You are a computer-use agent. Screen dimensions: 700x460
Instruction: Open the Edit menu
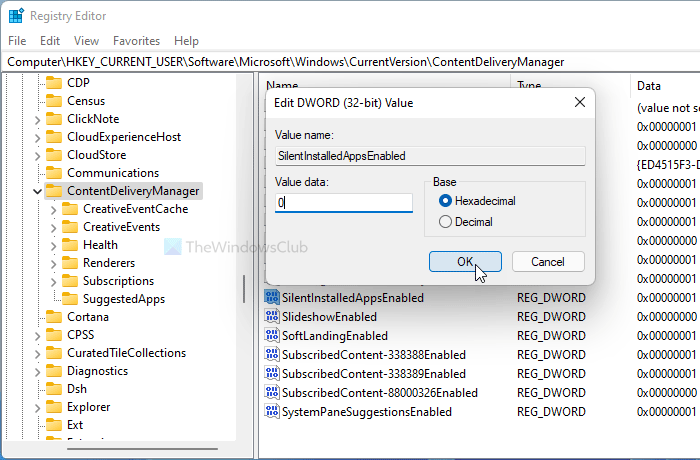pos(50,41)
